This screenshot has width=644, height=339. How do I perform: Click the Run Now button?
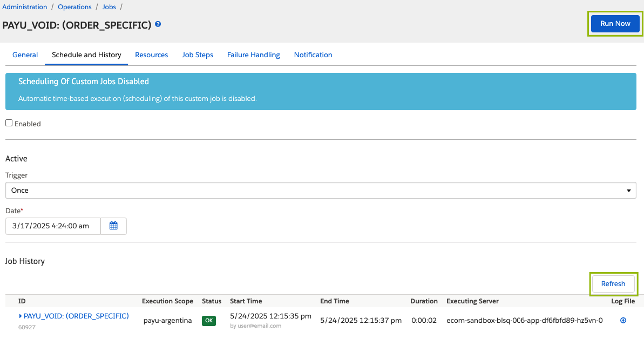[615, 23]
